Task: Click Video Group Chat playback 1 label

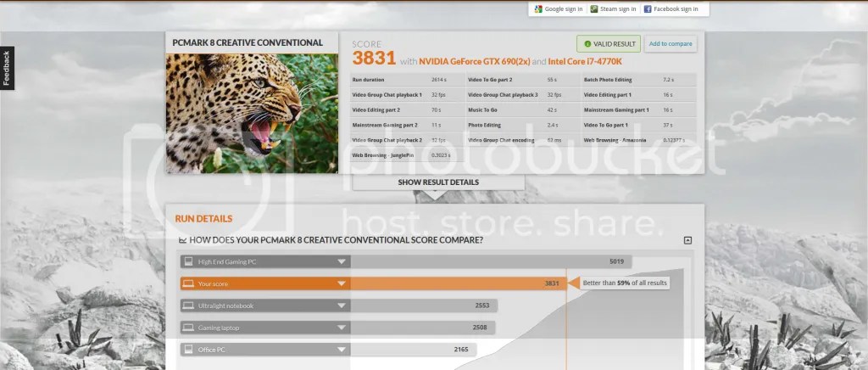Action: tap(387, 95)
